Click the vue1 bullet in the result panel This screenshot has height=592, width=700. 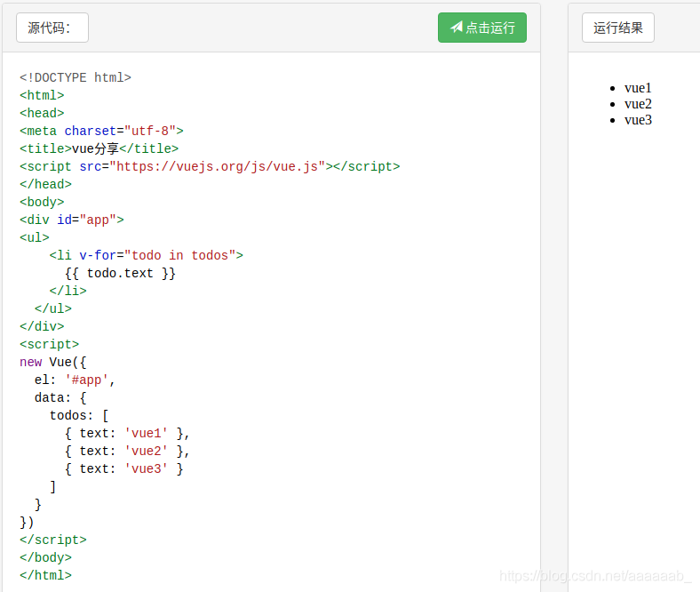[638, 88]
